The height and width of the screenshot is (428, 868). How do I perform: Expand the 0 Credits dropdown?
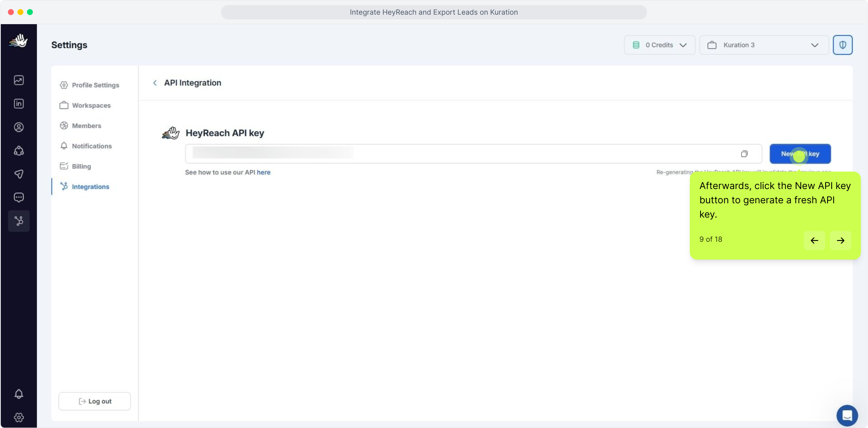660,45
